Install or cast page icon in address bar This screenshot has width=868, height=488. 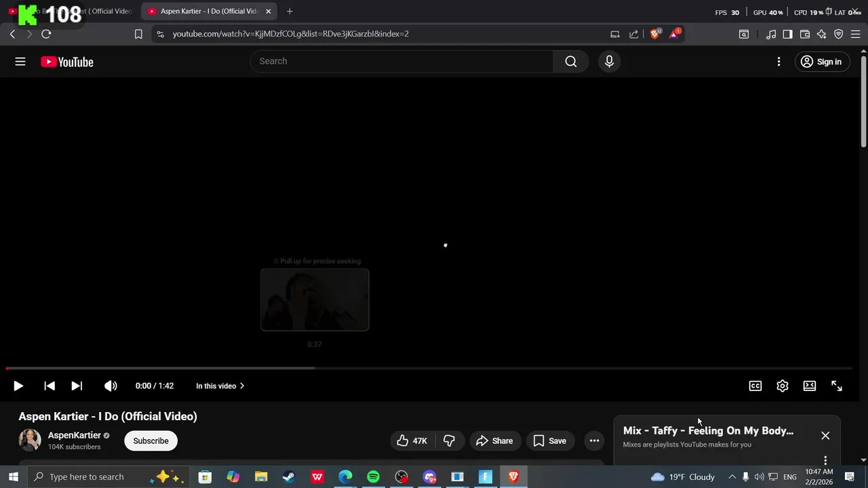point(615,34)
